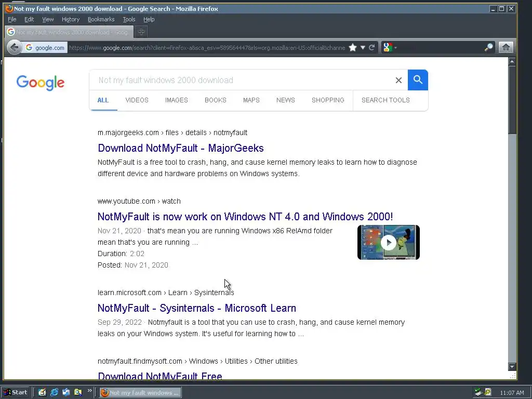Switch to the MAPS results tab
Image resolution: width=532 pixels, height=399 pixels.
tap(251, 100)
